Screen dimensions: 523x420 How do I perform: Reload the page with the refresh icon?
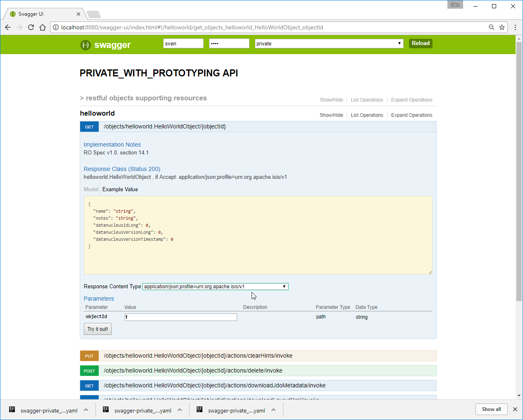click(31, 27)
